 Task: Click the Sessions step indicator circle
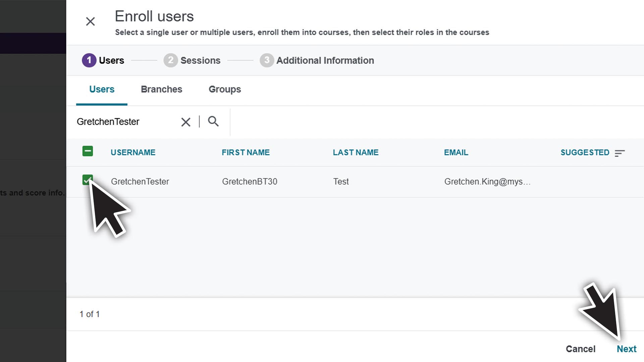click(x=171, y=60)
